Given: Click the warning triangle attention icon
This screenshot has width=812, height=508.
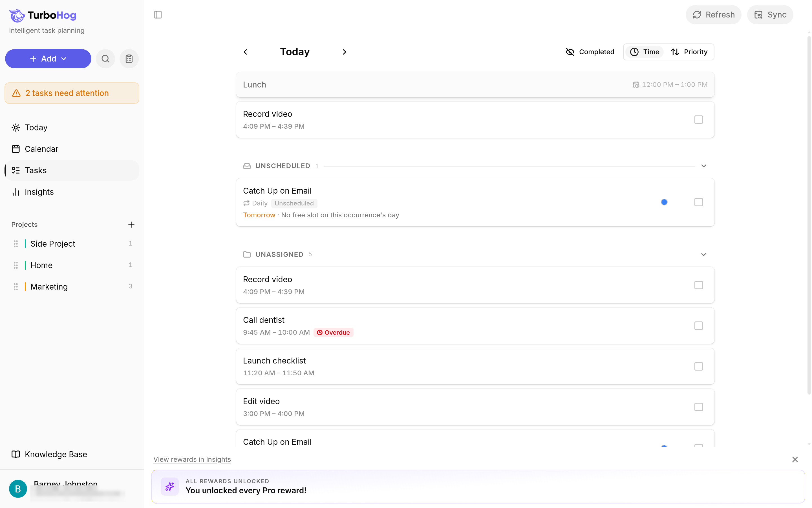Looking at the screenshot, I should 16,93.
